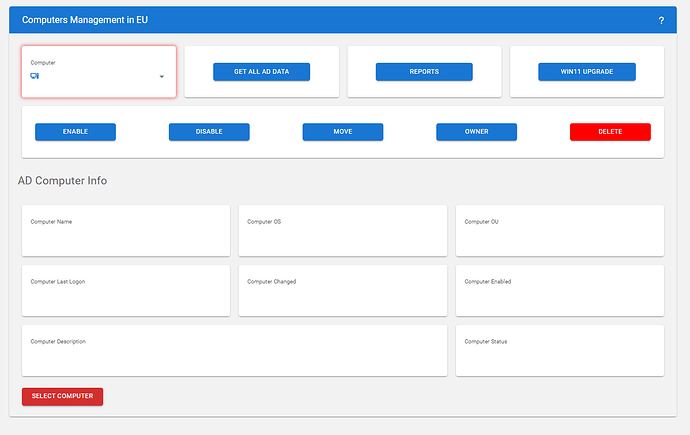Click the Computer Changed field
The height and width of the screenshot is (435, 690).
coord(343,290)
